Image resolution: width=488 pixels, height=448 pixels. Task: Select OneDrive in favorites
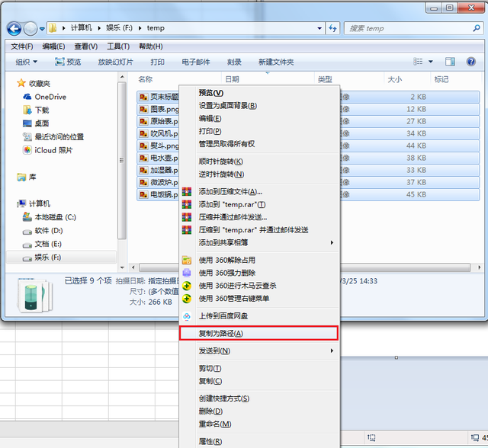click(50, 97)
